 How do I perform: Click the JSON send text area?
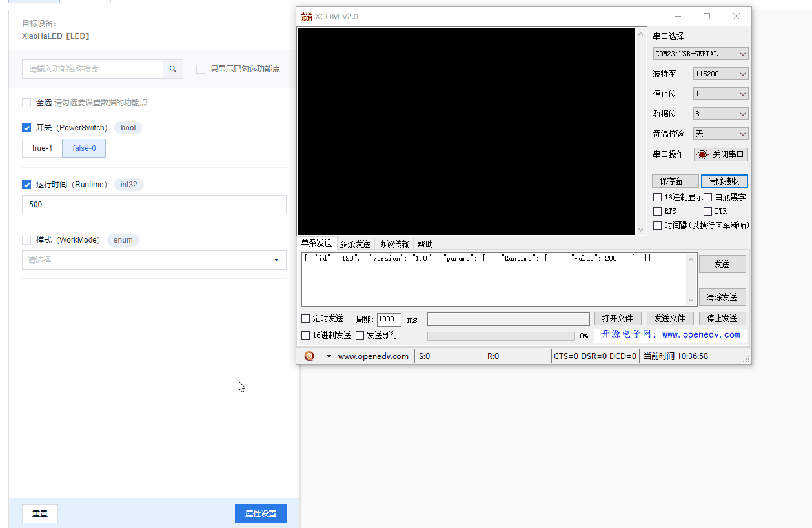pos(494,279)
